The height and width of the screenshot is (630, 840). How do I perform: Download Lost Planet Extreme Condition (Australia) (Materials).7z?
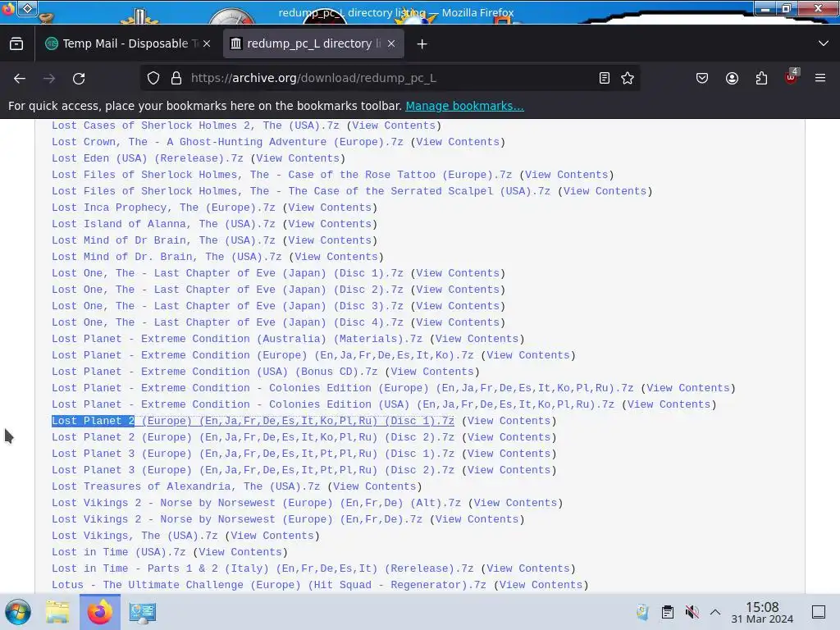tap(237, 339)
